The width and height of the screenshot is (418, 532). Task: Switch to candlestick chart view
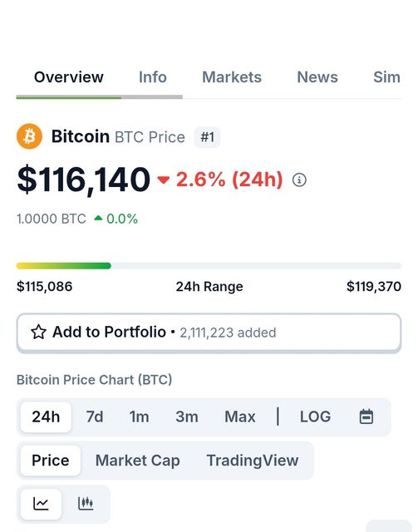coord(86,504)
